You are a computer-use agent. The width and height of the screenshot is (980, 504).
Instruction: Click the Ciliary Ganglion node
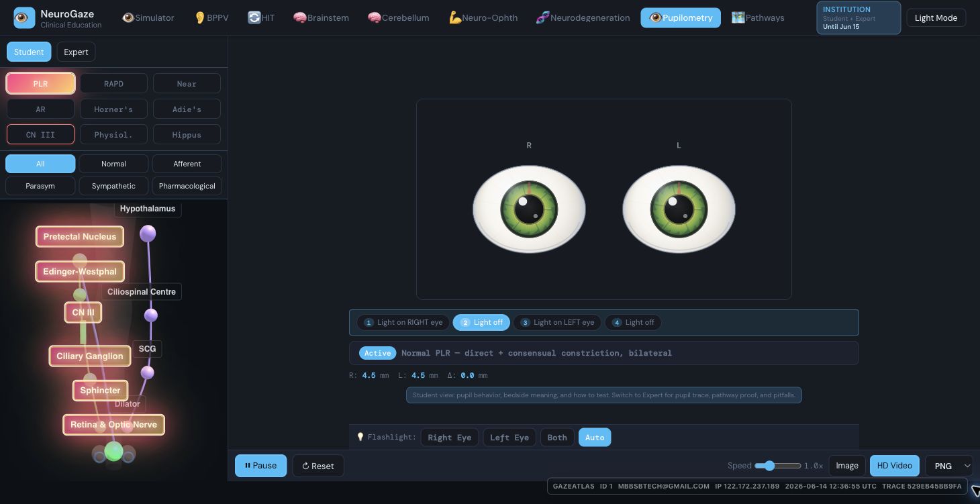(90, 356)
